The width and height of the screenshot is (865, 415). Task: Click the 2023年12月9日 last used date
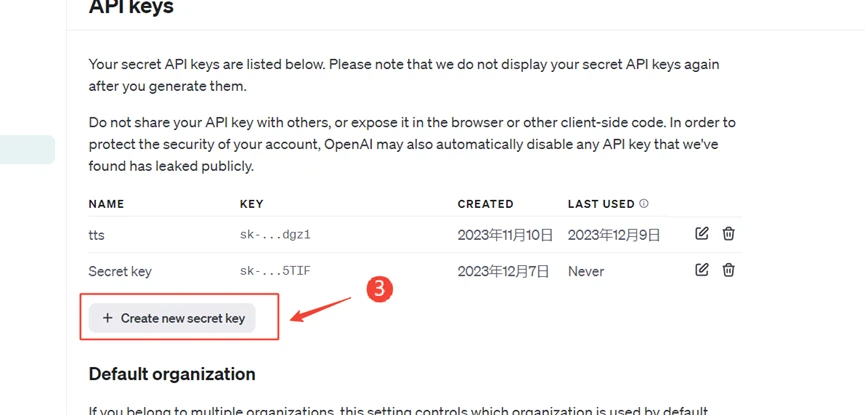click(x=614, y=235)
